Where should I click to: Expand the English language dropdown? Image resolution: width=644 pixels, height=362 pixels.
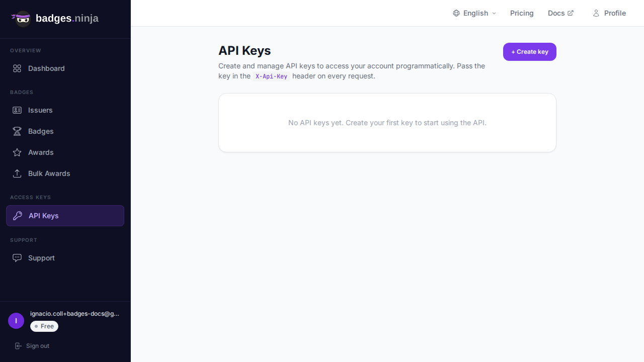[474, 13]
